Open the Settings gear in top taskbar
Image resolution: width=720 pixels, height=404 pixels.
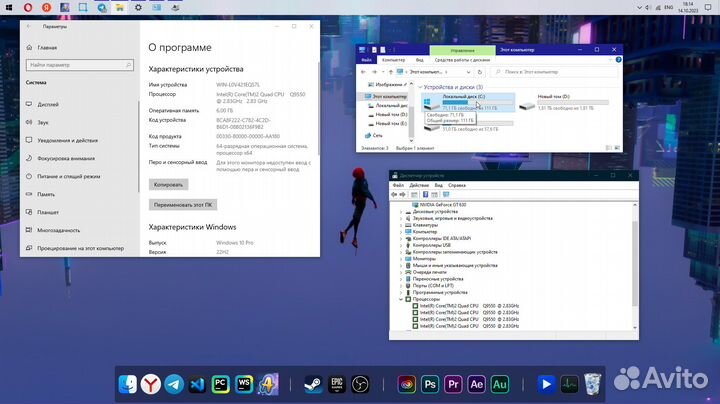(x=138, y=7)
